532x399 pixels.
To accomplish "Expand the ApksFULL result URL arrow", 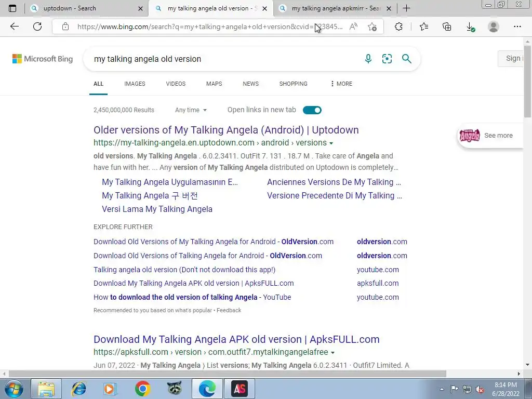I will [x=332, y=353].
